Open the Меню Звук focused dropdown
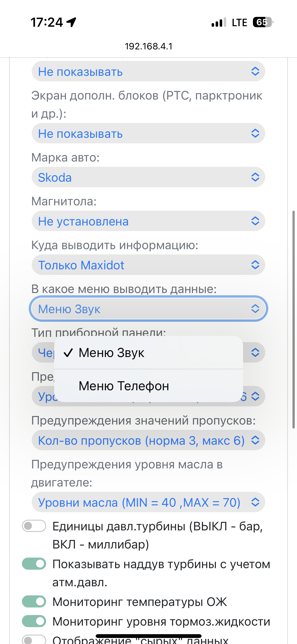This screenshot has height=644, width=297. pyautogui.click(x=148, y=309)
